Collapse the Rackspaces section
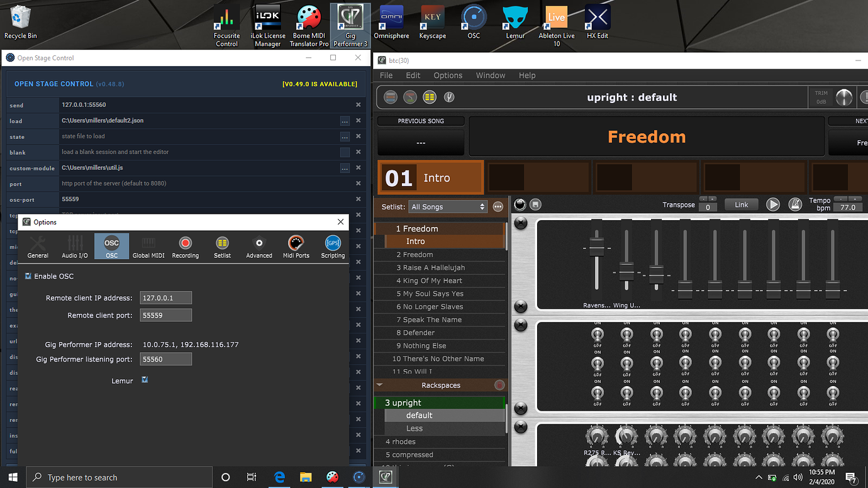Image resolution: width=868 pixels, height=488 pixels. coord(379,385)
